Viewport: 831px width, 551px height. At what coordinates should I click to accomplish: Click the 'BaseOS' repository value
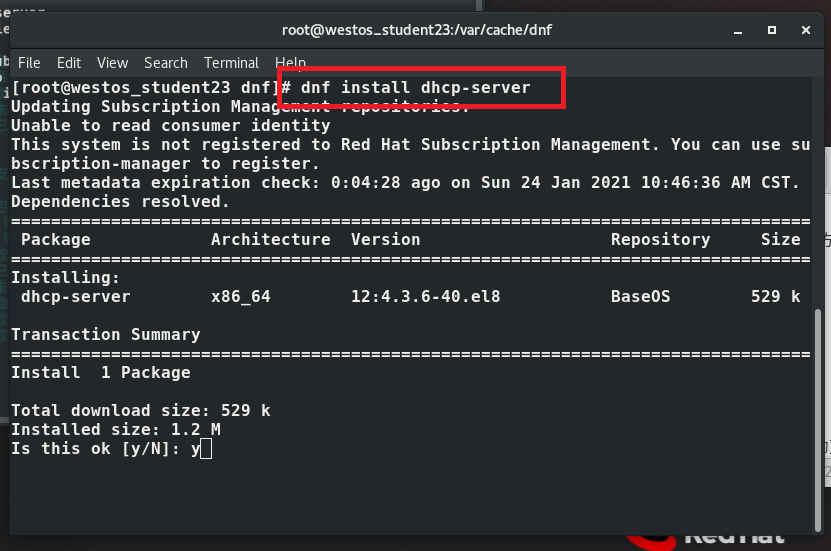click(640, 296)
